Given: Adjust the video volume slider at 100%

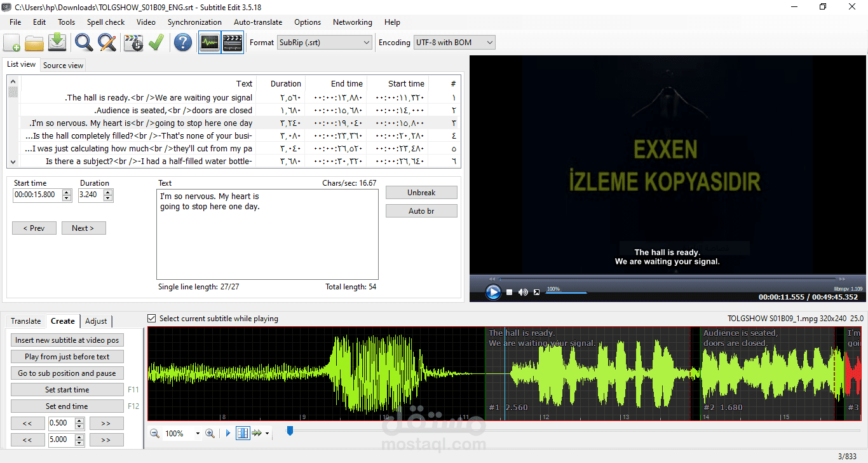Looking at the screenshot, I should (566, 293).
